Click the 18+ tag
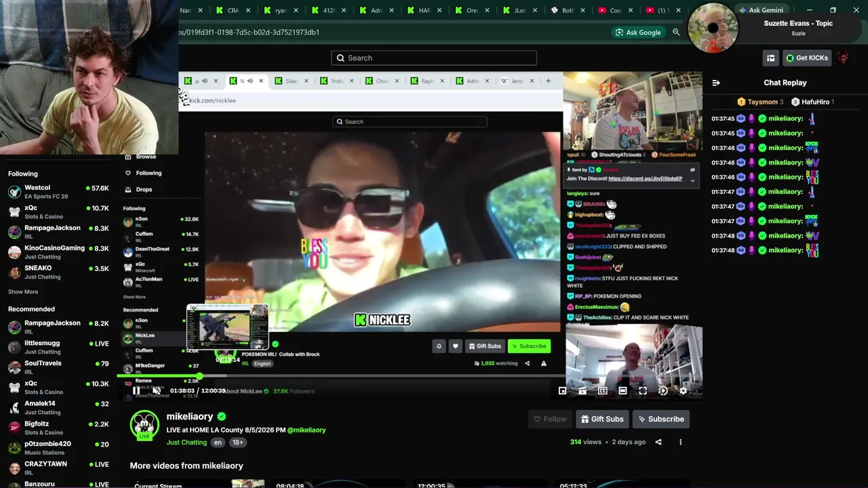 (237, 443)
